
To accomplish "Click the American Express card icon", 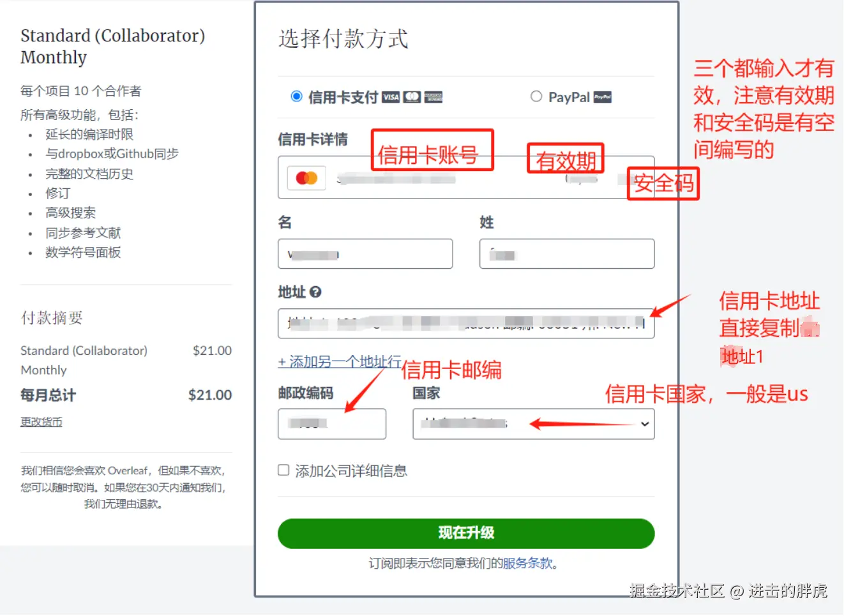I will pyautogui.click(x=433, y=97).
